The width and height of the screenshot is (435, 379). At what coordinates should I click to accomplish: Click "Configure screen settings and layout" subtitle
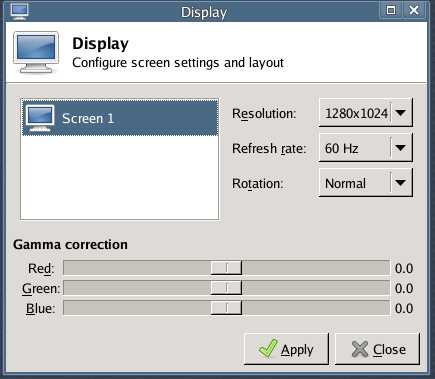pos(178,63)
